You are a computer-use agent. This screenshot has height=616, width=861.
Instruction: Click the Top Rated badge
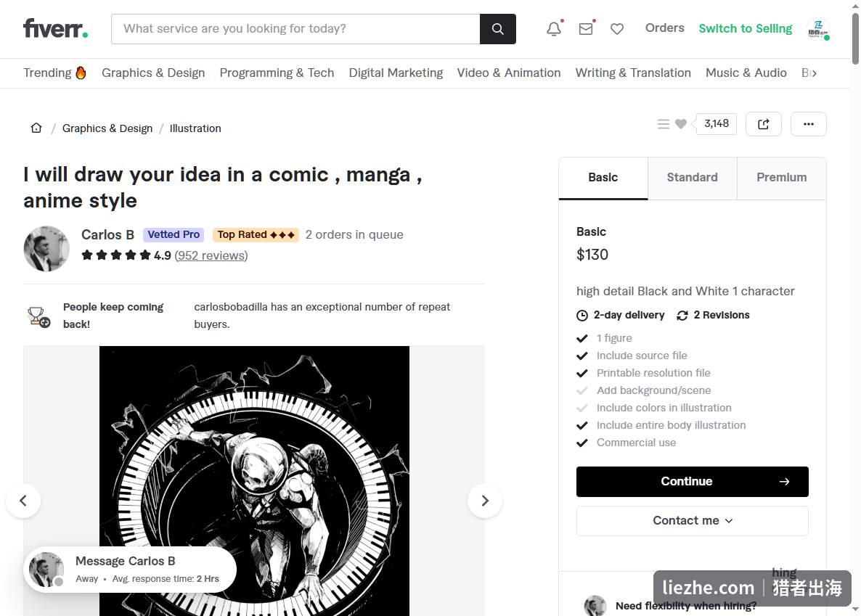tap(256, 235)
